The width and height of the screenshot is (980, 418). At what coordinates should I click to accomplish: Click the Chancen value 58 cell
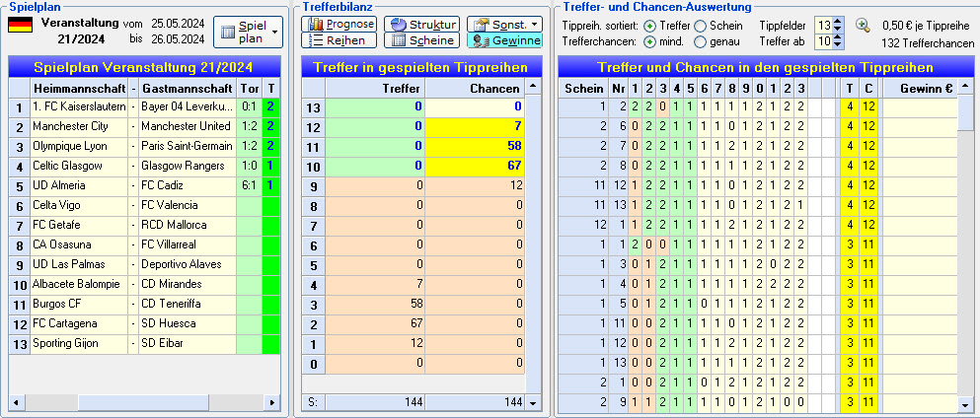pyautogui.click(x=475, y=147)
